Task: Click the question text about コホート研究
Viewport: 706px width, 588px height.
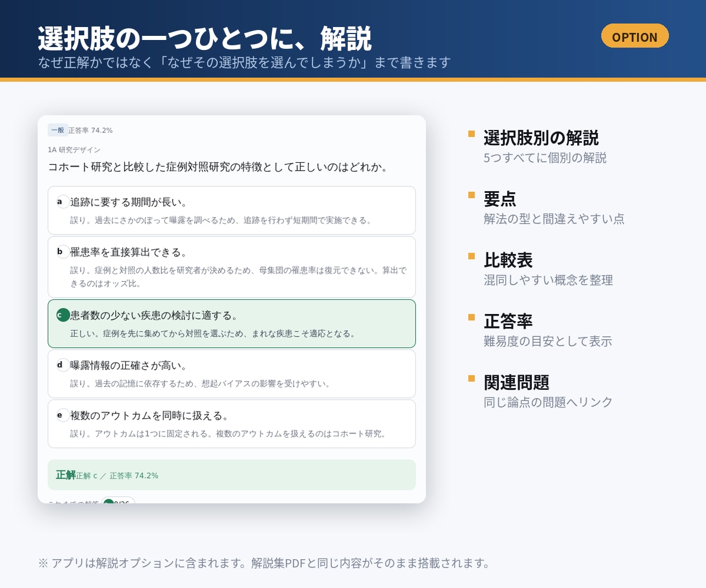Action: 219,167
